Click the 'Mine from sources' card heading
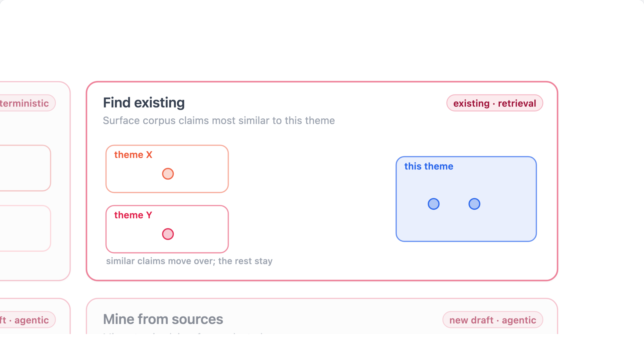Image resolution: width=644 pixels, height=338 pixels. pos(163,319)
